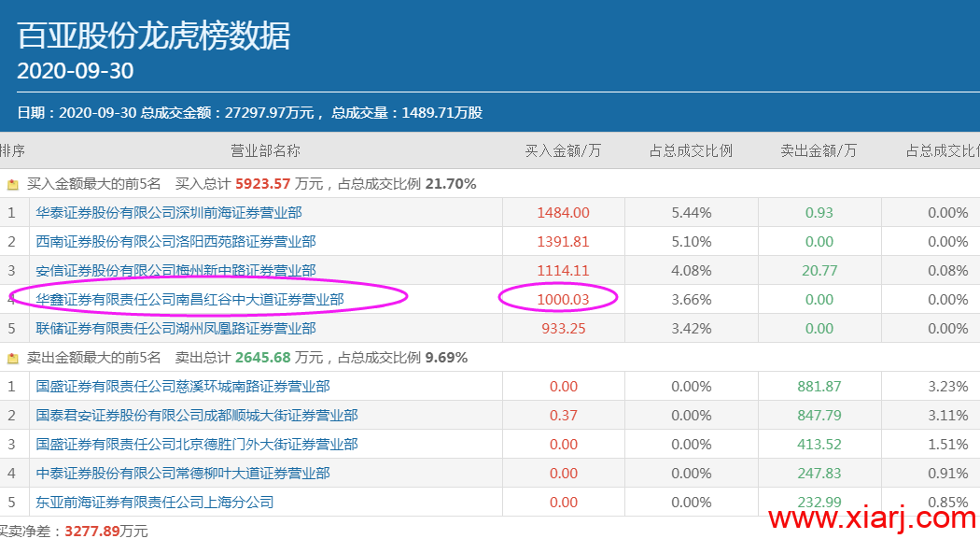This screenshot has width=980, height=539.
Task: Select buy amount 1000.03
Action: (563, 300)
